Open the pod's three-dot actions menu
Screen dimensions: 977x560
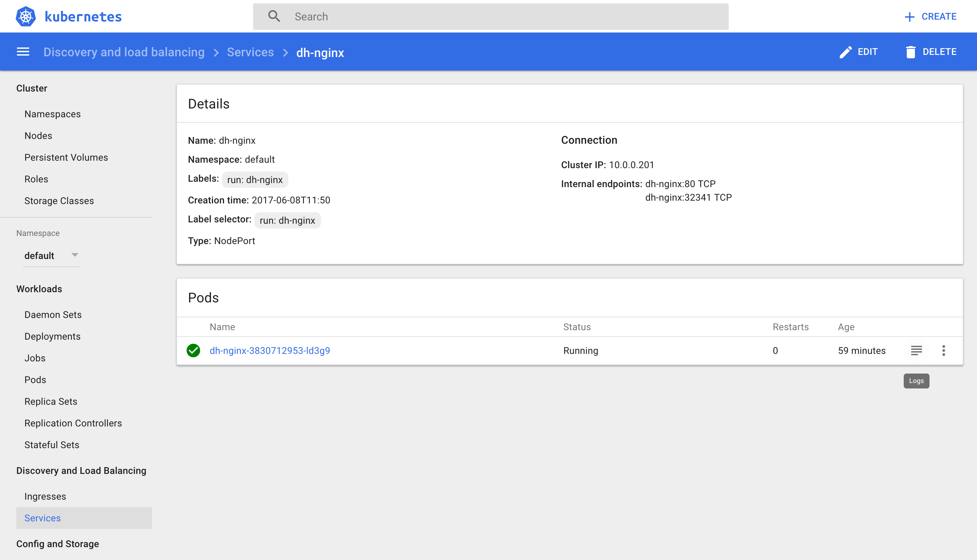point(943,351)
